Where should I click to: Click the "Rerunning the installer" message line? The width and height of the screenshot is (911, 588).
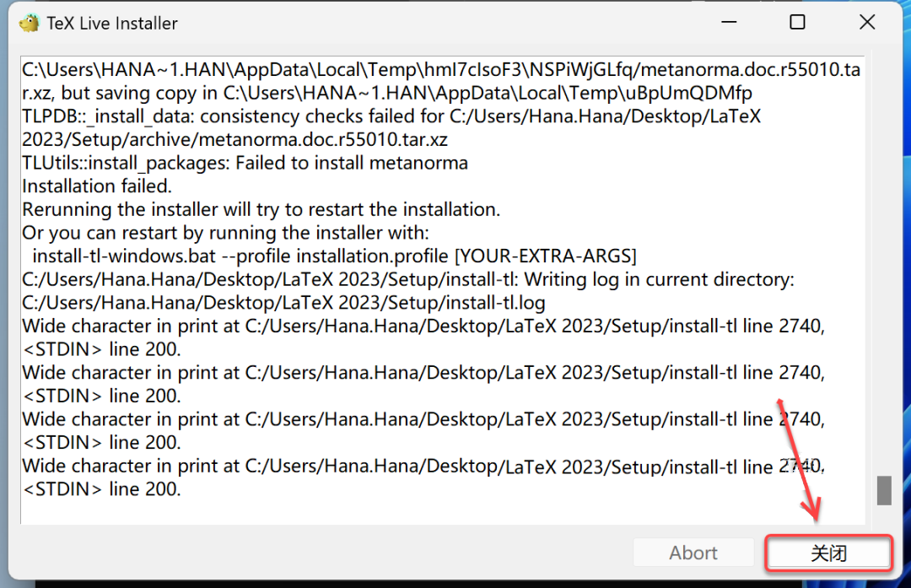261,209
